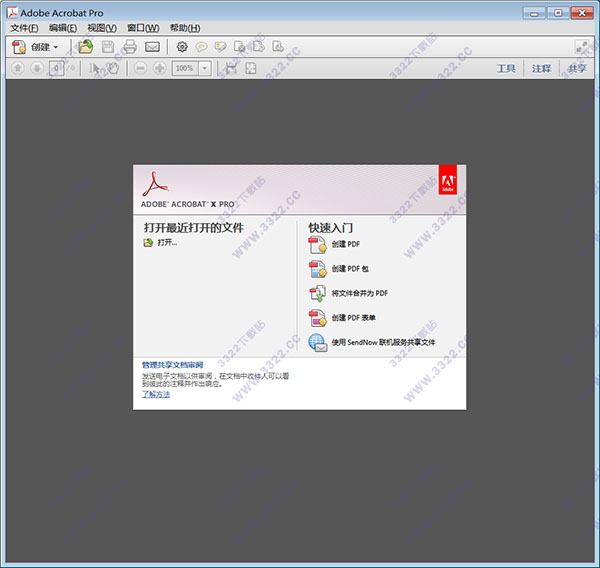This screenshot has width=600, height=568.
Task: Open the 窗口(W) menu
Action: (143, 28)
